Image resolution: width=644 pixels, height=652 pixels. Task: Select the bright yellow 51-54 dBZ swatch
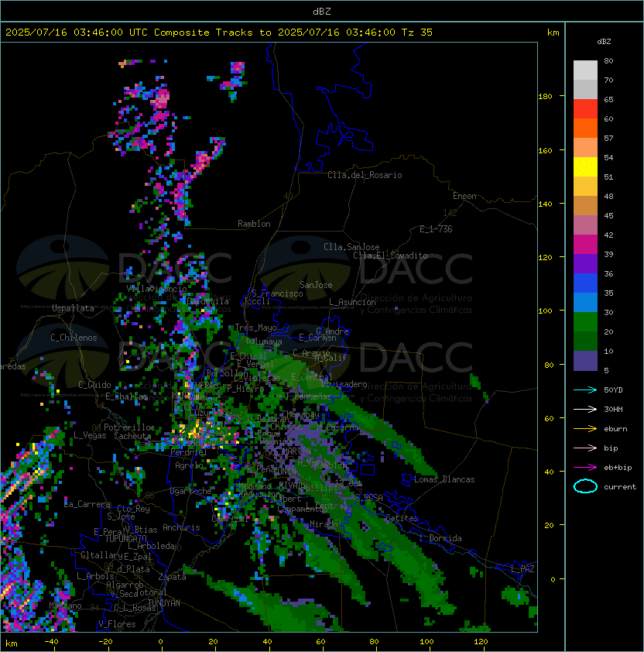pyautogui.click(x=585, y=166)
